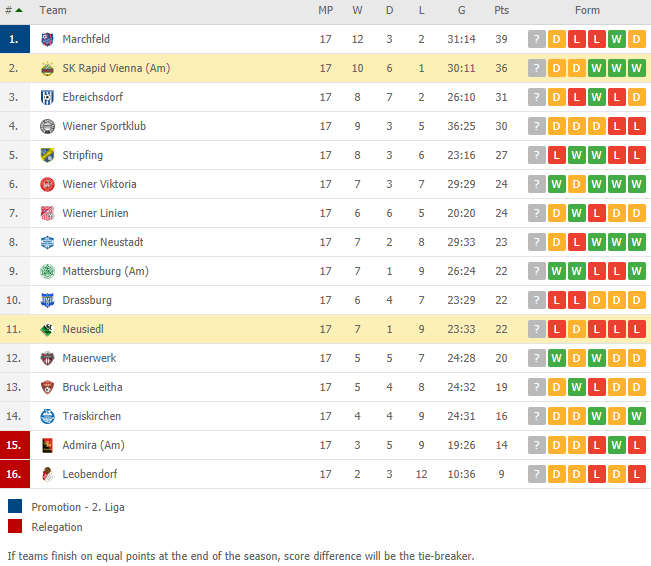651x566 pixels.
Task: Select the Team column header
Action: 53,10
